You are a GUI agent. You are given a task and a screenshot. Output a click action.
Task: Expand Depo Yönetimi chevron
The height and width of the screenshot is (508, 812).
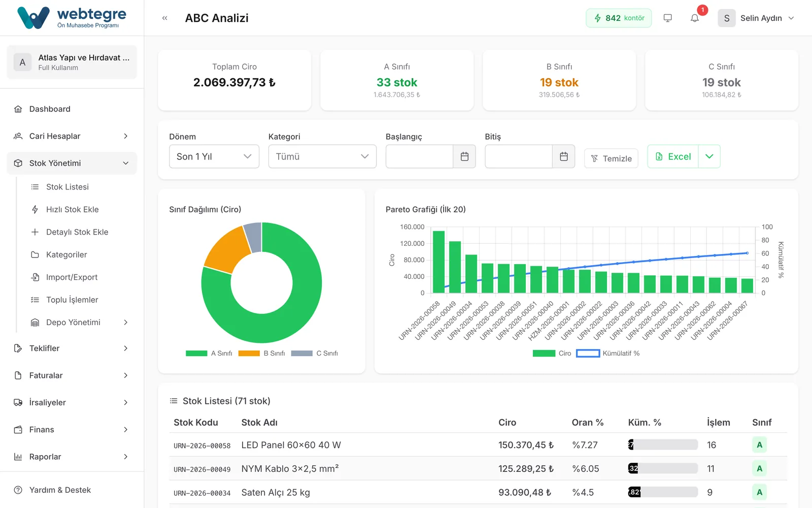pyautogui.click(x=125, y=323)
